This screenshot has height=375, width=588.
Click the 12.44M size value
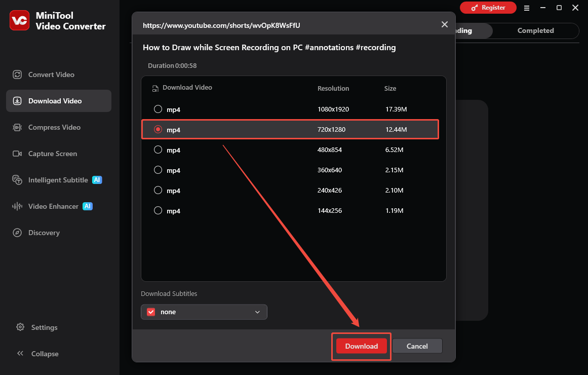[x=396, y=130]
